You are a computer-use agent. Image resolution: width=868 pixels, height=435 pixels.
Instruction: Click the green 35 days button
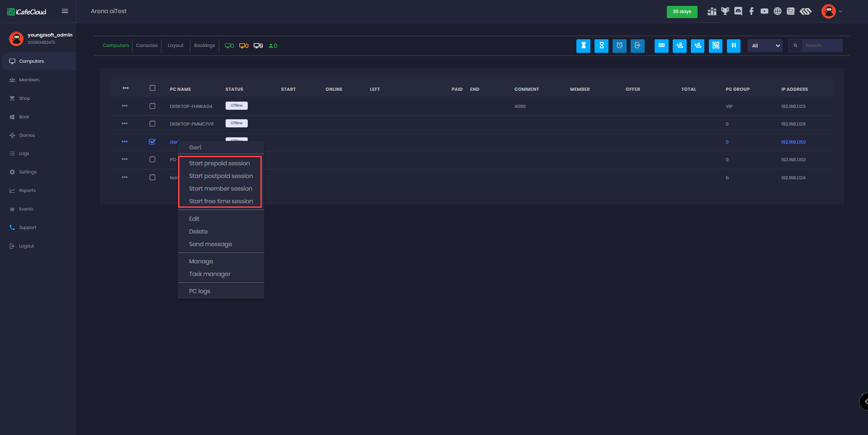(x=682, y=12)
